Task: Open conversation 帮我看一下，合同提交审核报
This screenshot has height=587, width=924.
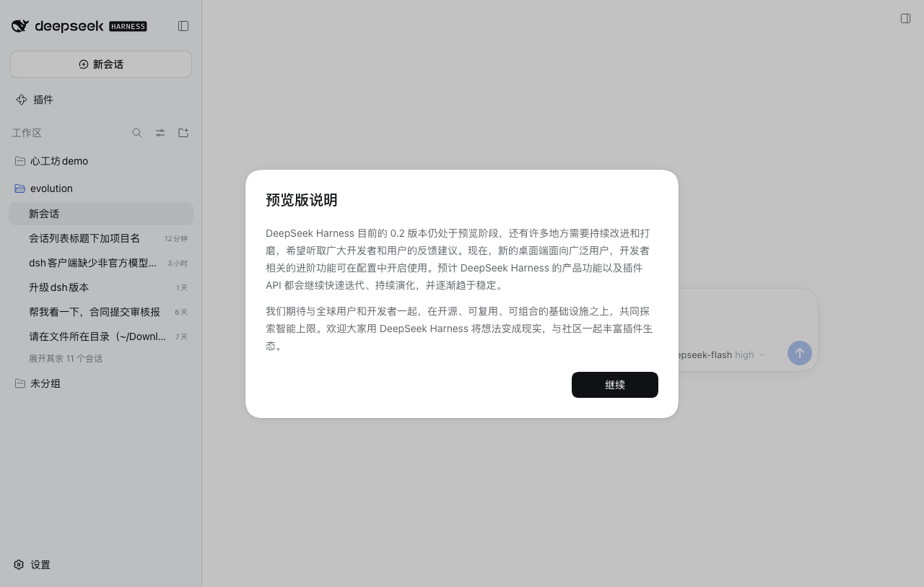Action: pyautogui.click(x=101, y=312)
